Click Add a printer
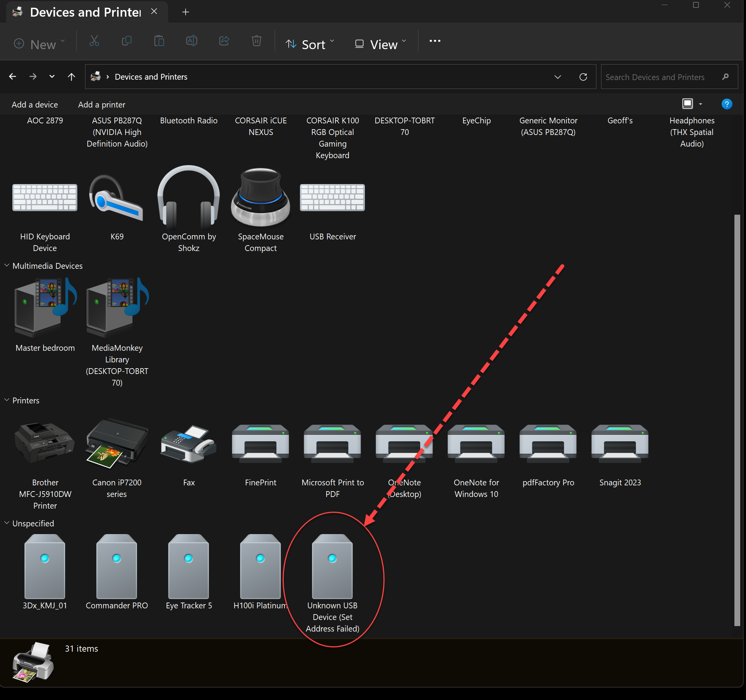 [x=102, y=105]
